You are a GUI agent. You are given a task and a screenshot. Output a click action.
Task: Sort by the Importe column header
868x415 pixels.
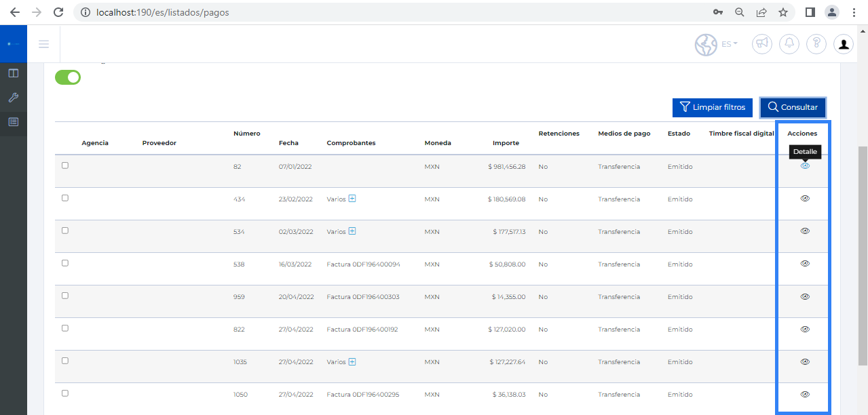pyautogui.click(x=506, y=143)
